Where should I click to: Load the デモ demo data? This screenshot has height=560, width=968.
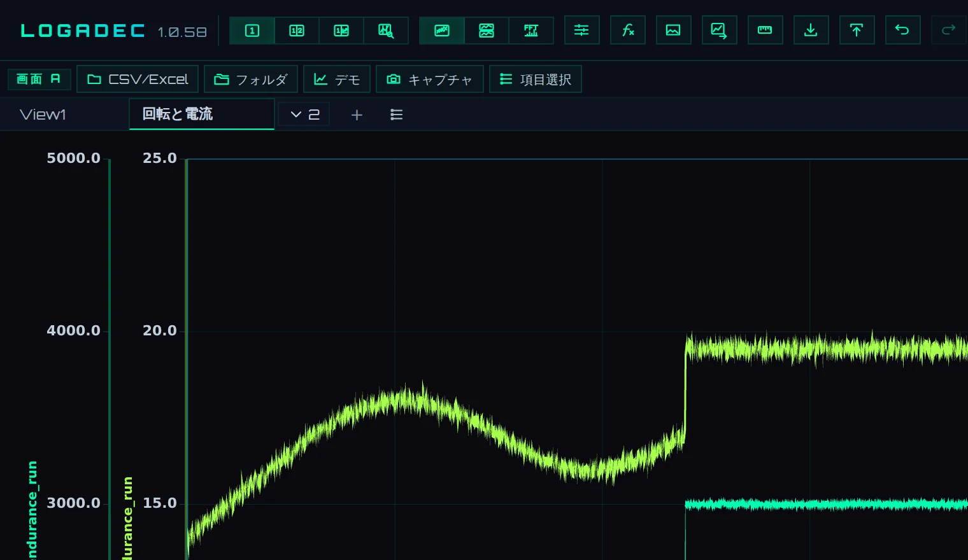[337, 79]
